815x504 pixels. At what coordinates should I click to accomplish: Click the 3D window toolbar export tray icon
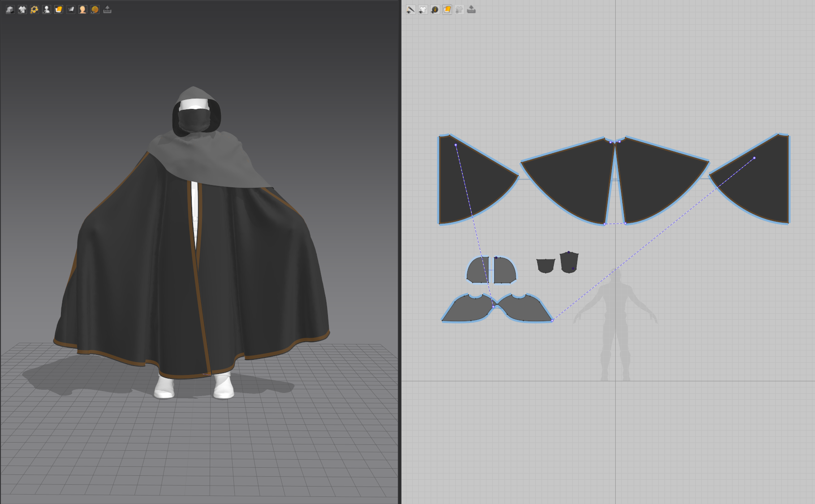tap(107, 9)
